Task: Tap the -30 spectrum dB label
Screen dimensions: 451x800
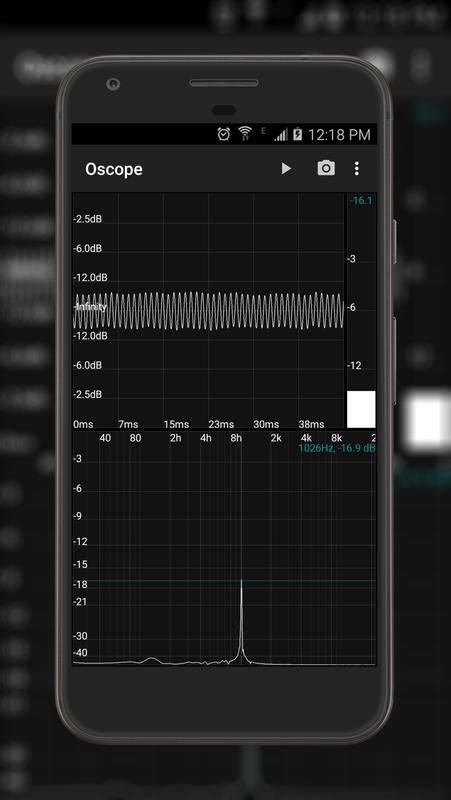Action: tap(81, 636)
